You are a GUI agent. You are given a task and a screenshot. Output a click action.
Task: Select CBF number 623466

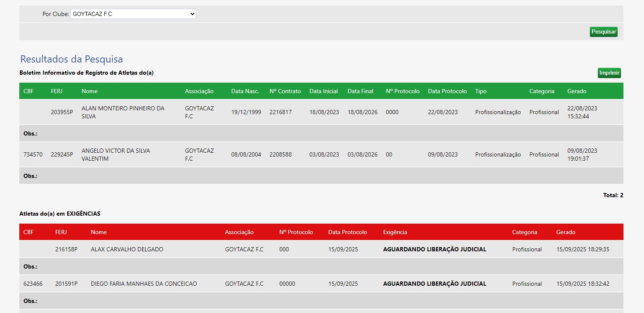click(x=33, y=284)
